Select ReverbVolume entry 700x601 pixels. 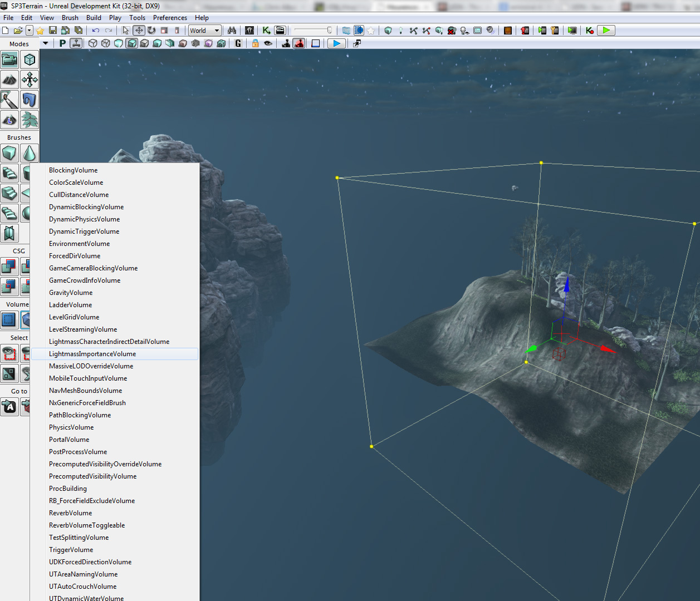(115, 513)
